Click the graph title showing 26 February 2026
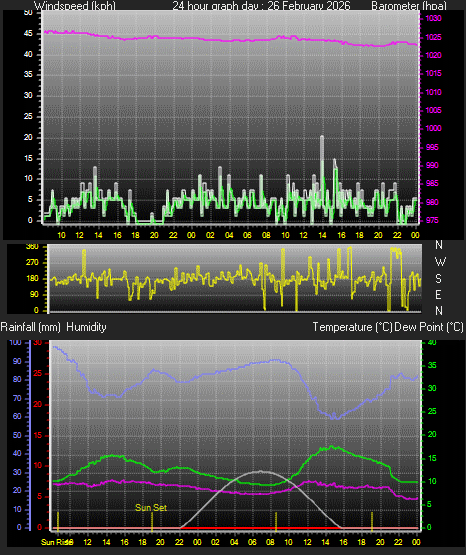The height and width of the screenshot is (555, 466). coord(261,6)
